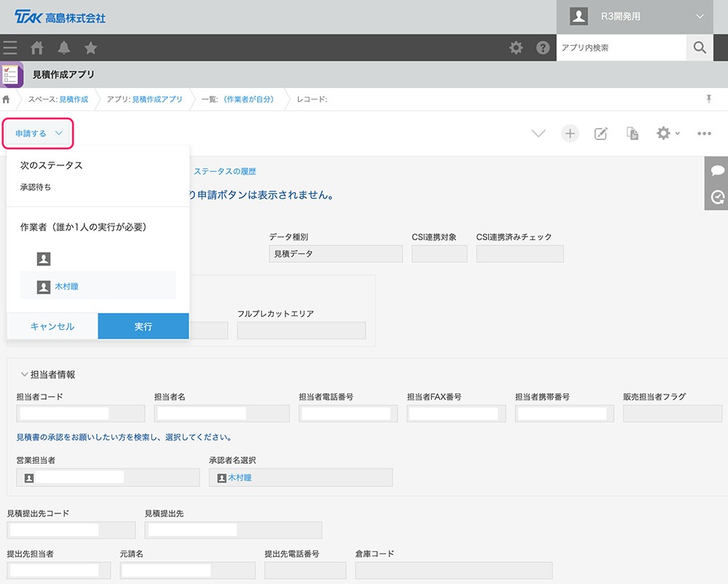Click the 見積提出先 field
This screenshot has width=728, height=584.
(233, 530)
